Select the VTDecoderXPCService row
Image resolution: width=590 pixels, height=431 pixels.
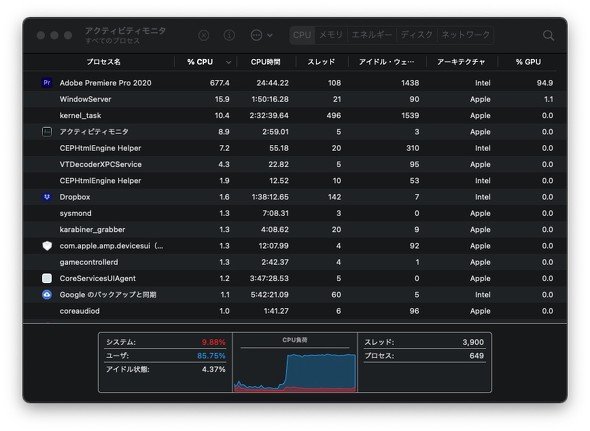tap(295, 164)
